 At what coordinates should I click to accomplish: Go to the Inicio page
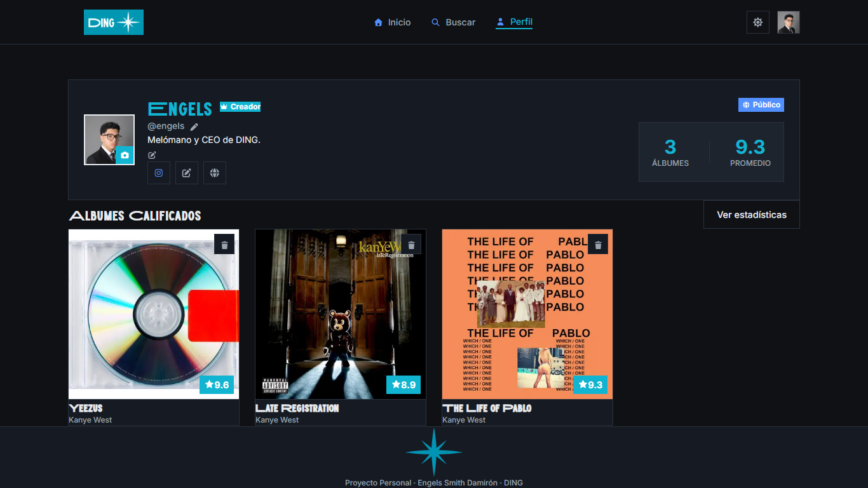393,22
